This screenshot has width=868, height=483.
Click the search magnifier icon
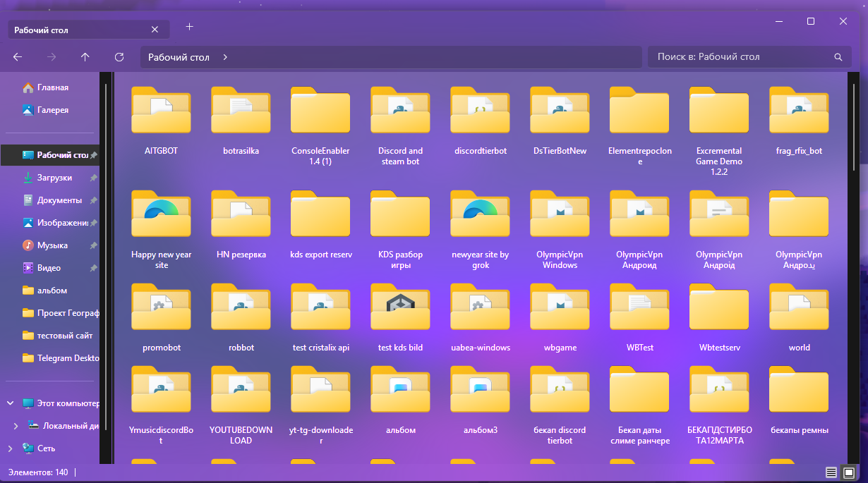(x=838, y=57)
